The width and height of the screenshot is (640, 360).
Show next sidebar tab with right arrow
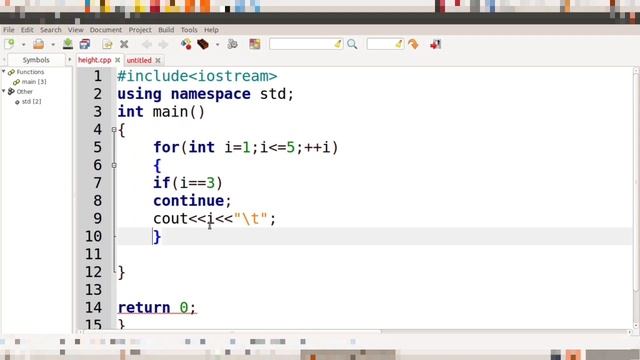tap(69, 60)
